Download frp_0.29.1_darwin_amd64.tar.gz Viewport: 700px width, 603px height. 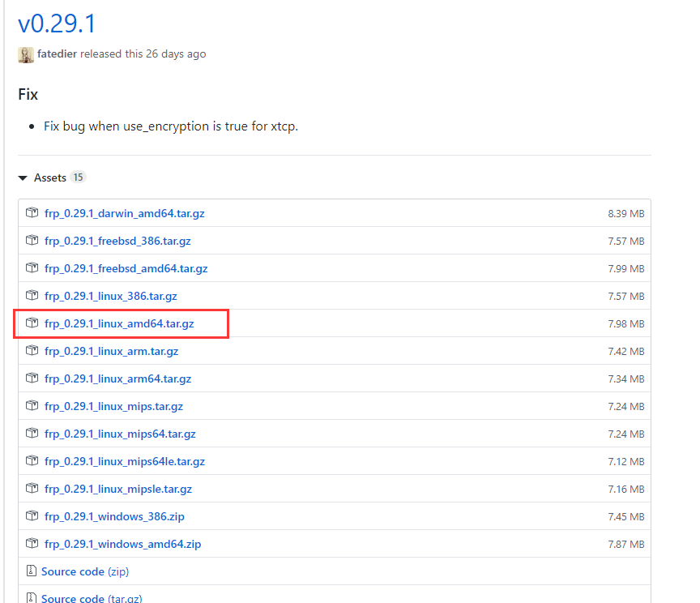125,213
